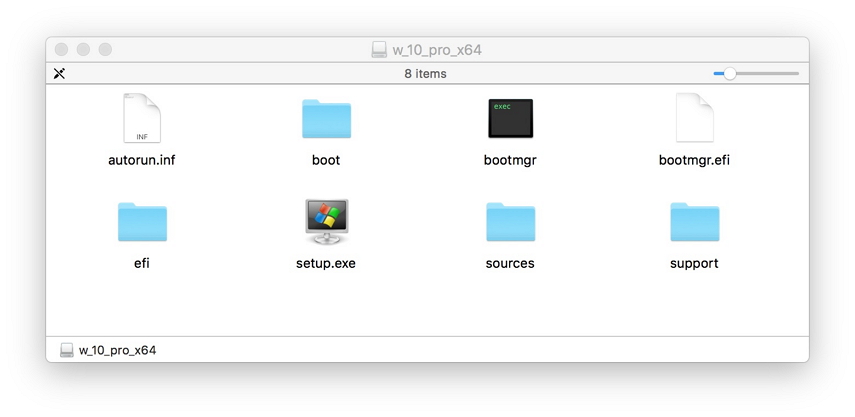The width and height of the screenshot is (855, 417).
Task: Click the bootmgr.efi file name label
Action: (694, 161)
